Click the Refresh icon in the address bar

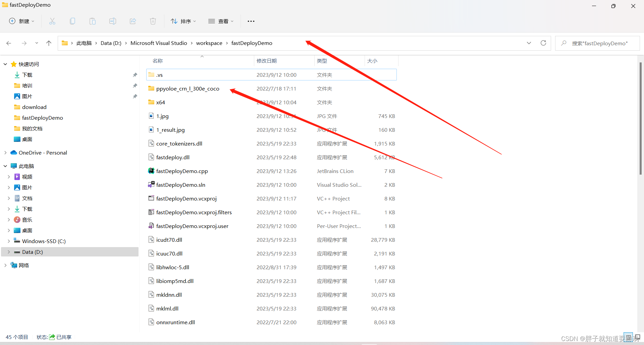click(543, 43)
